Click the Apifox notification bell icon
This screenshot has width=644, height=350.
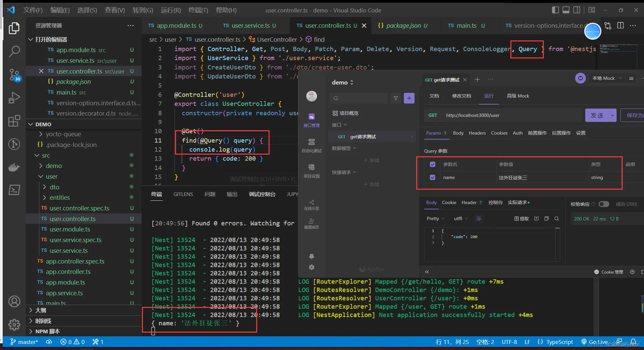(312, 256)
